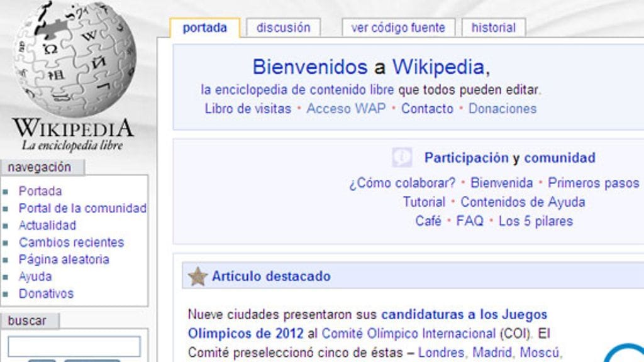The height and width of the screenshot is (362, 644).
Task: Open the historial tab
Action: pos(493,28)
